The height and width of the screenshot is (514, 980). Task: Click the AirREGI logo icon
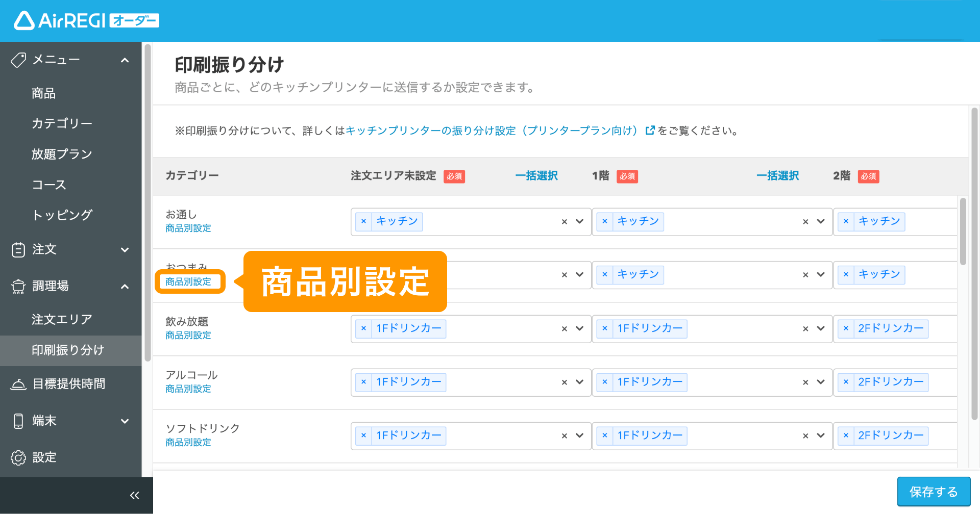point(24,21)
